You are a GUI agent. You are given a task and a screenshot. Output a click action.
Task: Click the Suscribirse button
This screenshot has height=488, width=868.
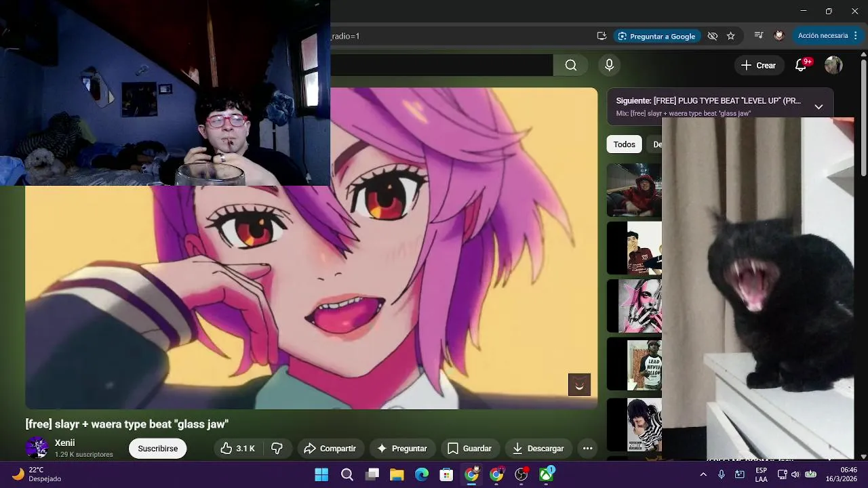(158, 449)
